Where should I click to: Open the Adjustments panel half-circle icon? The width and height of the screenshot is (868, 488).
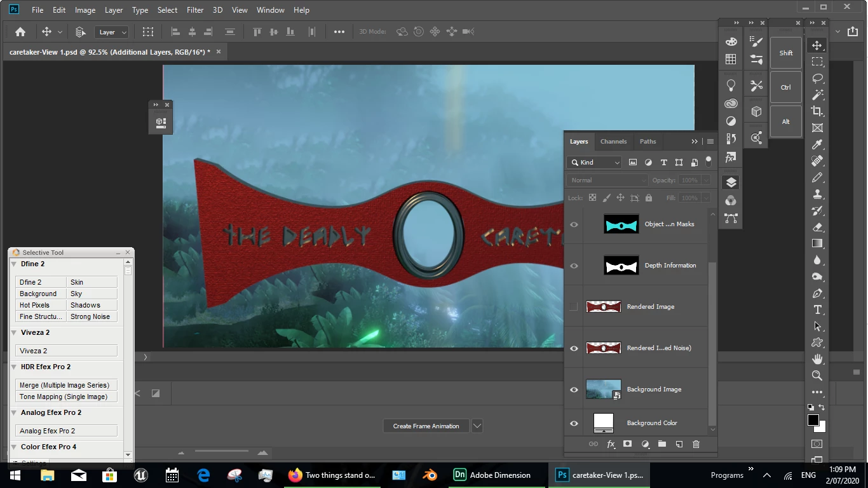[x=731, y=121]
